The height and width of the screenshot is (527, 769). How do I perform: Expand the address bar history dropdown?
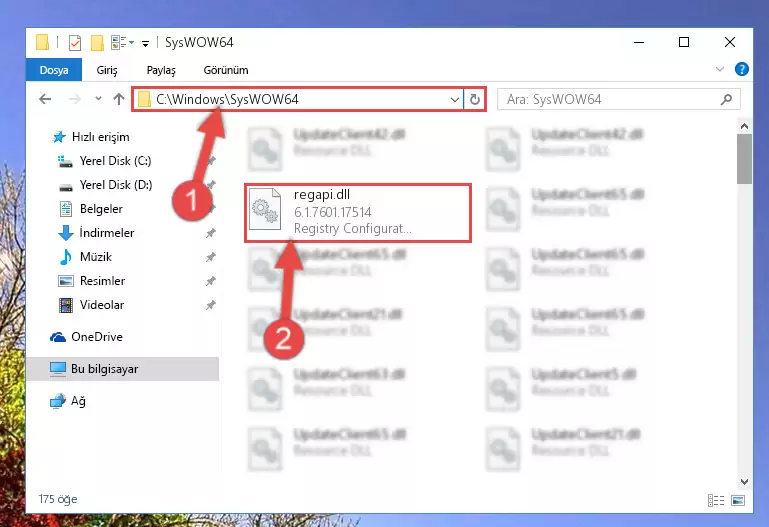pyautogui.click(x=455, y=100)
